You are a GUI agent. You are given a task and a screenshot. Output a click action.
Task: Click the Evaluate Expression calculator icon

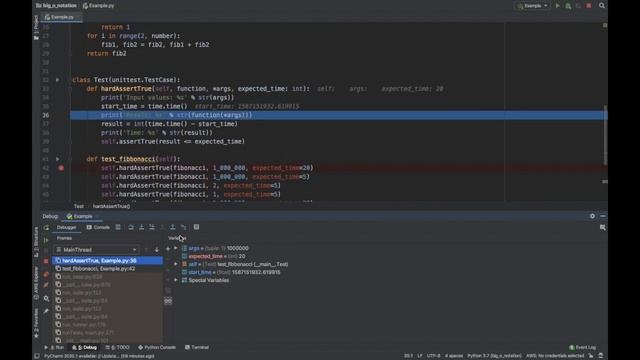pos(196,227)
